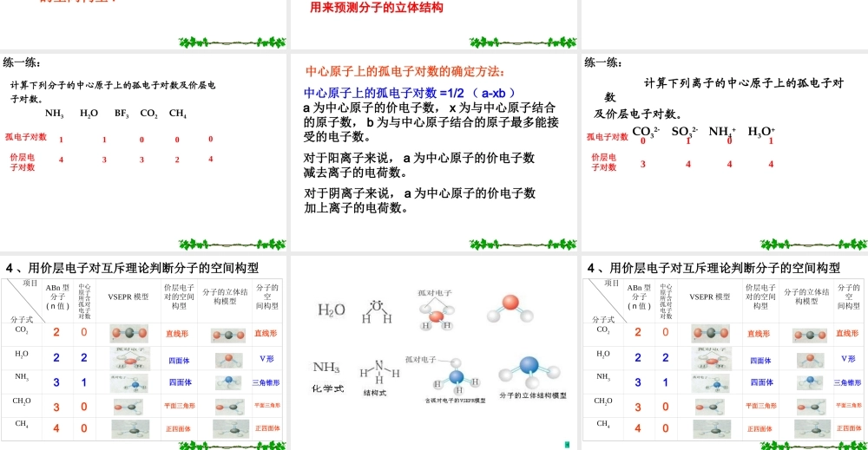Click 练一练 heading on the ion practice slide
This screenshot has height=450, width=868.
click(603, 62)
